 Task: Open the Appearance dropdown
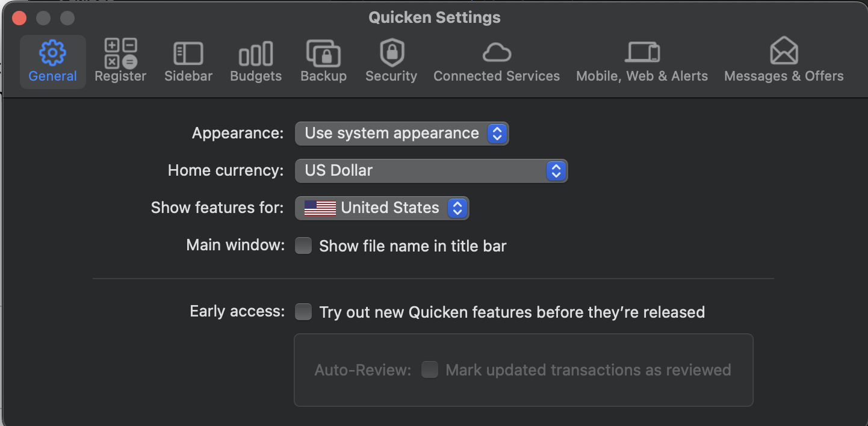click(401, 134)
